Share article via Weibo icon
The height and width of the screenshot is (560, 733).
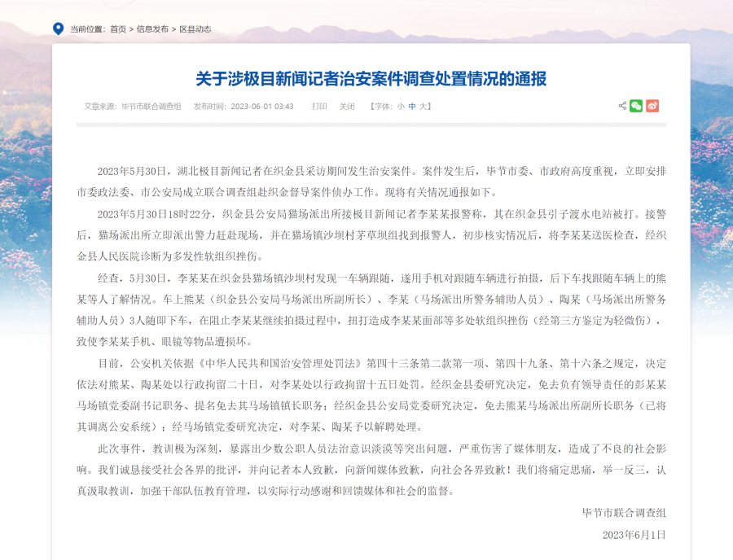coord(652,106)
